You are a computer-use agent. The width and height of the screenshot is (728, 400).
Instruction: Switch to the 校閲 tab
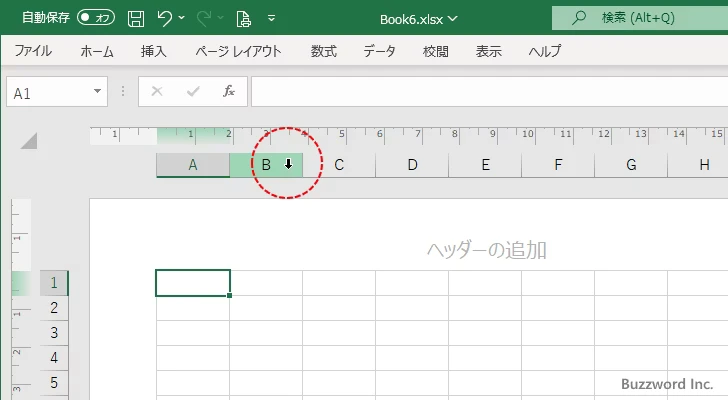point(436,51)
